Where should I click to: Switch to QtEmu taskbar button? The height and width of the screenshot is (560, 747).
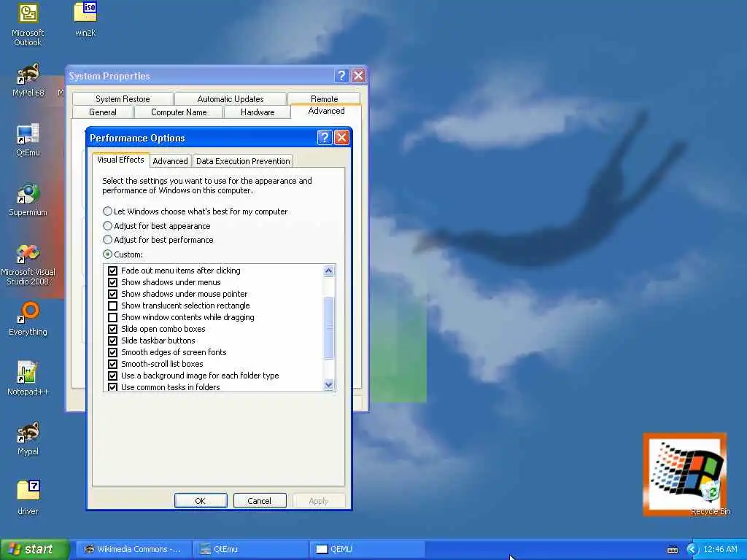point(252,549)
